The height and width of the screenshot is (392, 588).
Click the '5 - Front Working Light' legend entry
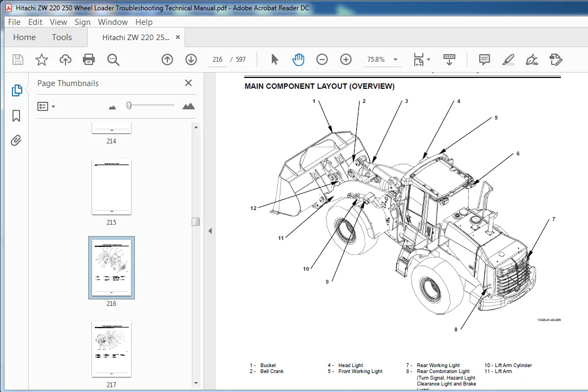click(x=355, y=371)
